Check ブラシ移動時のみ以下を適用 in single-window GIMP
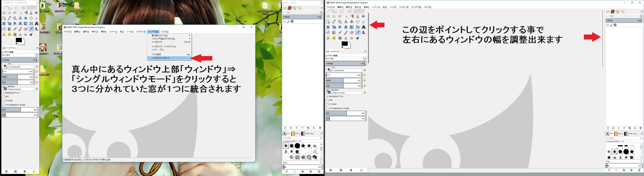 [327, 109]
